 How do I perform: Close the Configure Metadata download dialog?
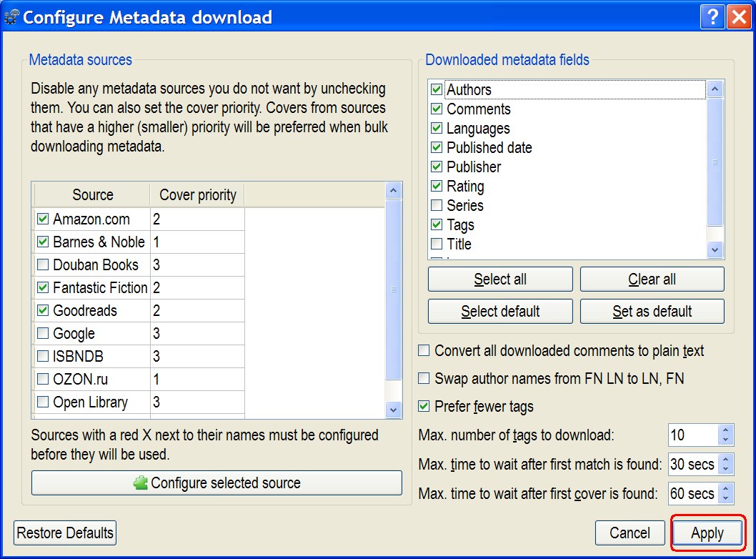739,17
